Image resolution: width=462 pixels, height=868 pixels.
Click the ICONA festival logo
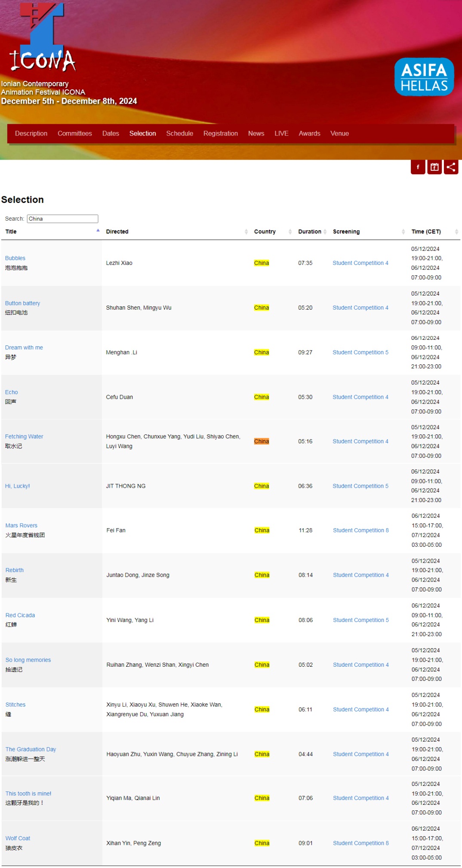pos(42,38)
